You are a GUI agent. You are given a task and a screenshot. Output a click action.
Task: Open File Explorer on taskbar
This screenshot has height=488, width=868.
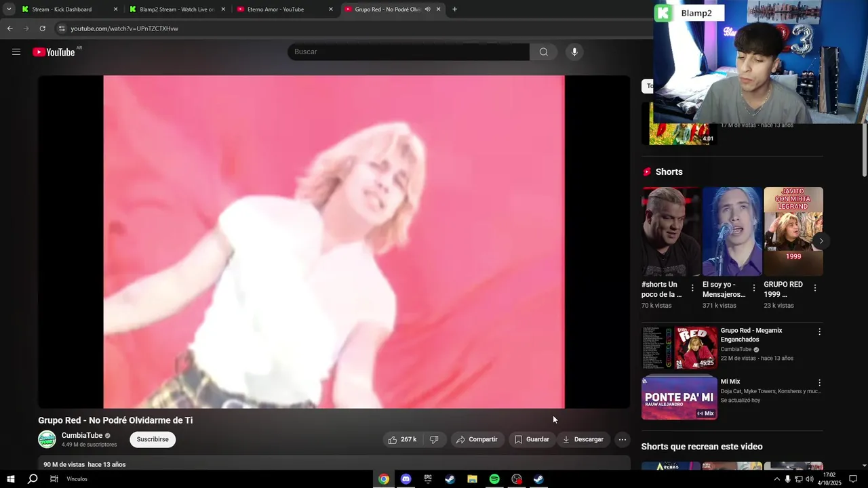click(x=472, y=479)
